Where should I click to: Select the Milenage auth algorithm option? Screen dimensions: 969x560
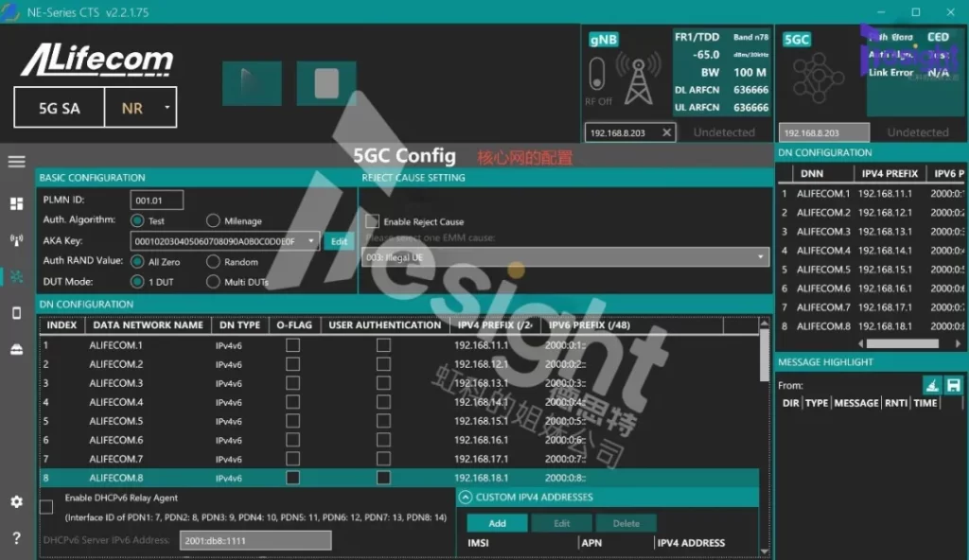(x=213, y=221)
